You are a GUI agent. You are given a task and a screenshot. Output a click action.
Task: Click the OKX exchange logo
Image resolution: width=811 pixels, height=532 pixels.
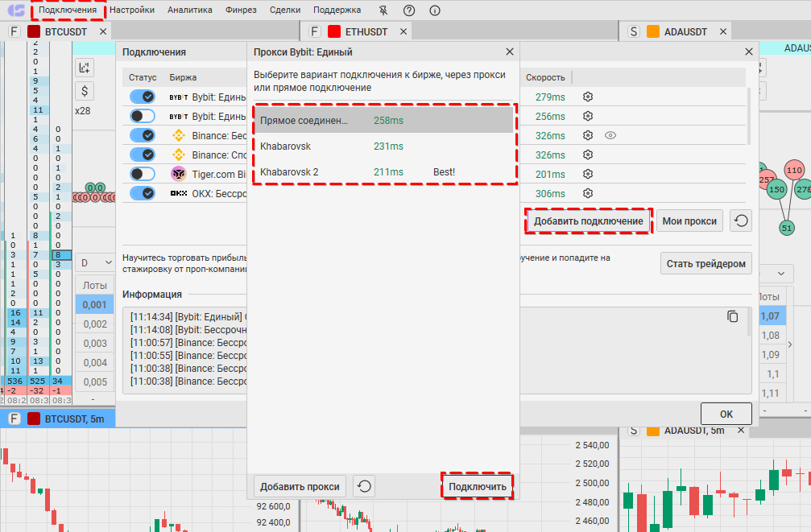point(179,193)
